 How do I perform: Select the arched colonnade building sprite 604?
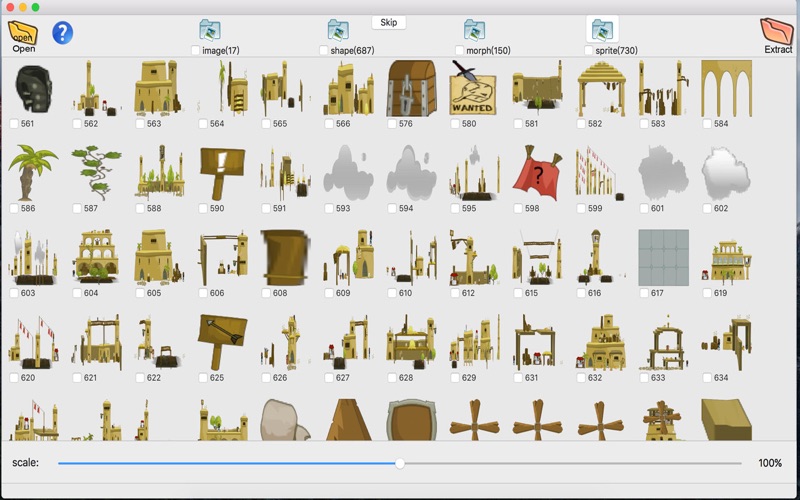(x=97, y=257)
